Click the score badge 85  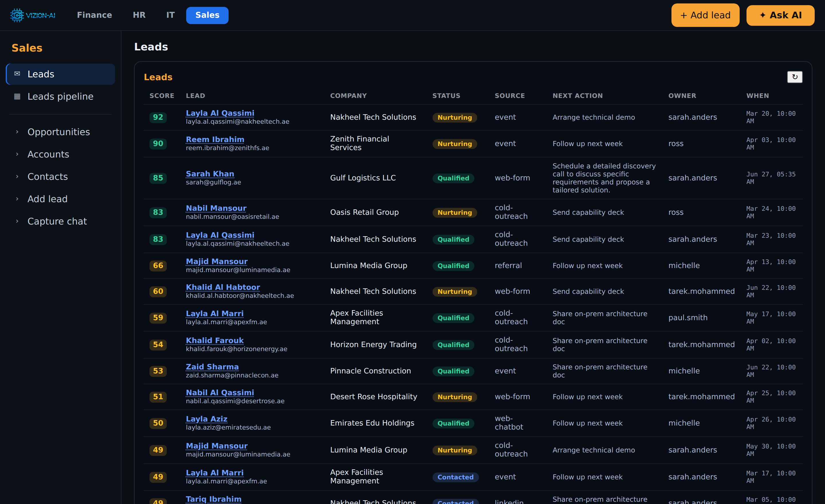click(x=158, y=178)
